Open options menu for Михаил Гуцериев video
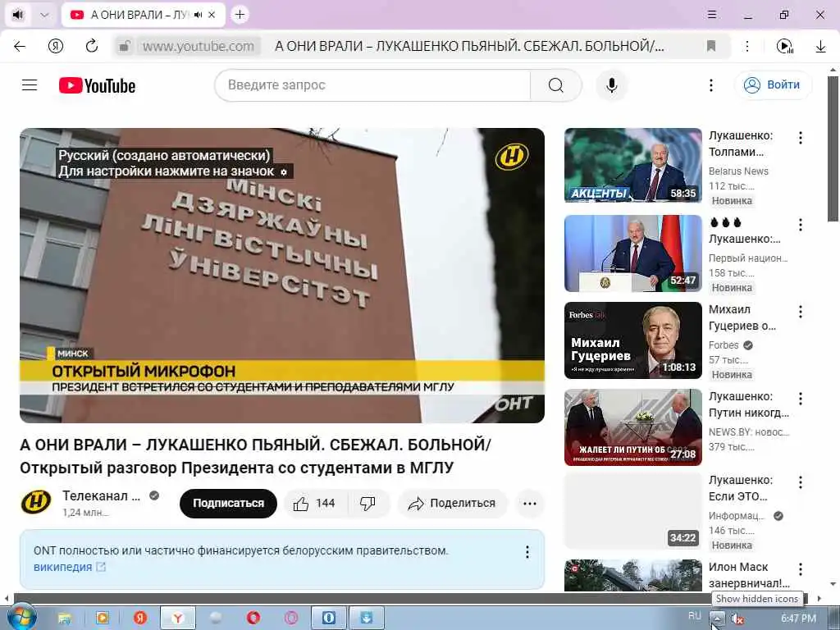 [801, 312]
